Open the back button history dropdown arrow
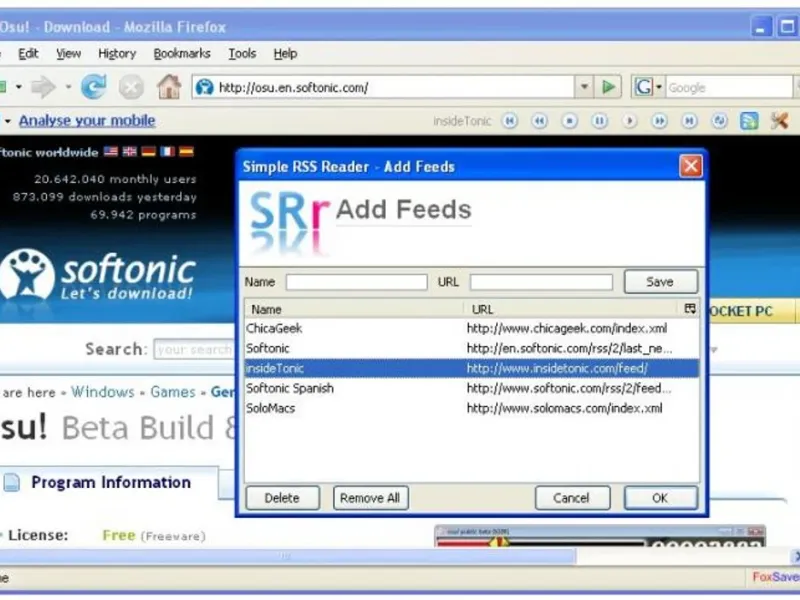 tap(18, 87)
